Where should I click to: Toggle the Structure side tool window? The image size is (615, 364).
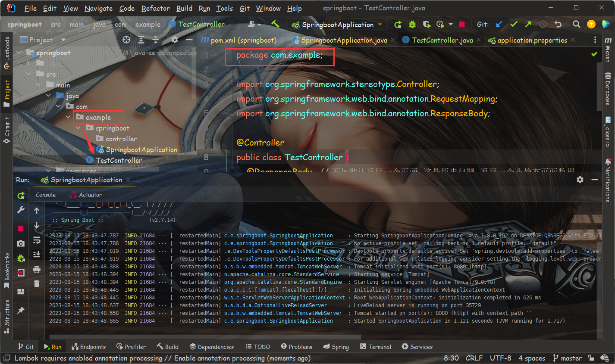point(6,316)
